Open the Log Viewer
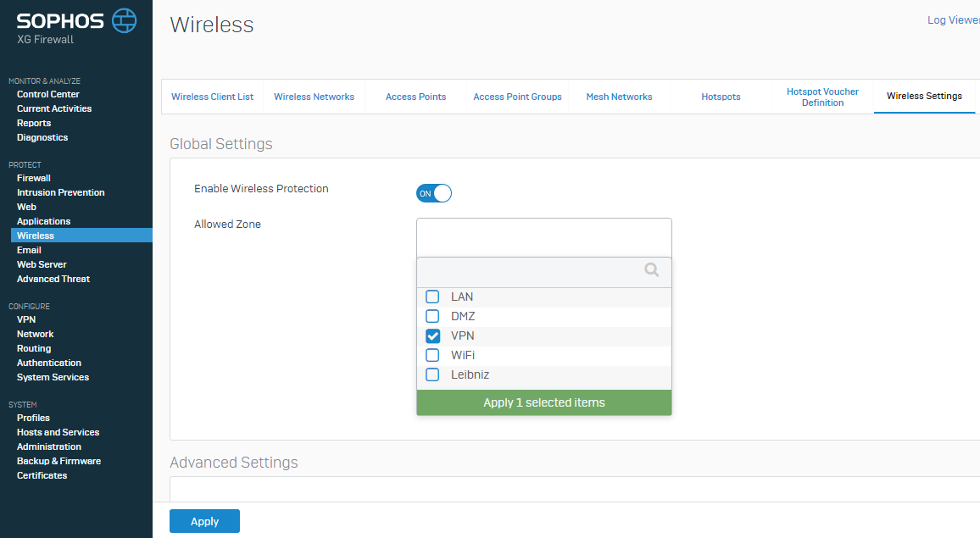This screenshot has width=980, height=538. click(x=953, y=19)
